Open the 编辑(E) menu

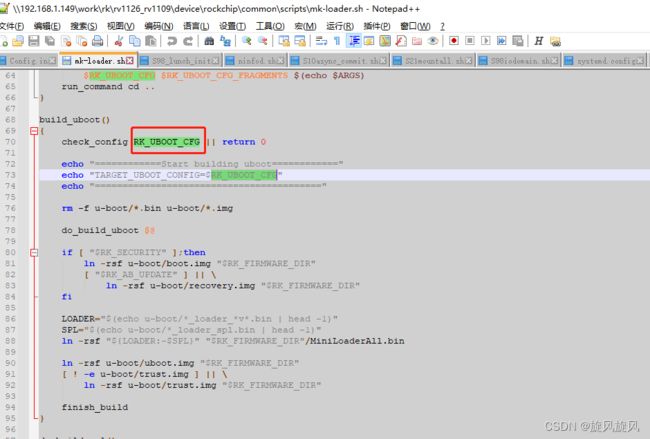coord(47,26)
